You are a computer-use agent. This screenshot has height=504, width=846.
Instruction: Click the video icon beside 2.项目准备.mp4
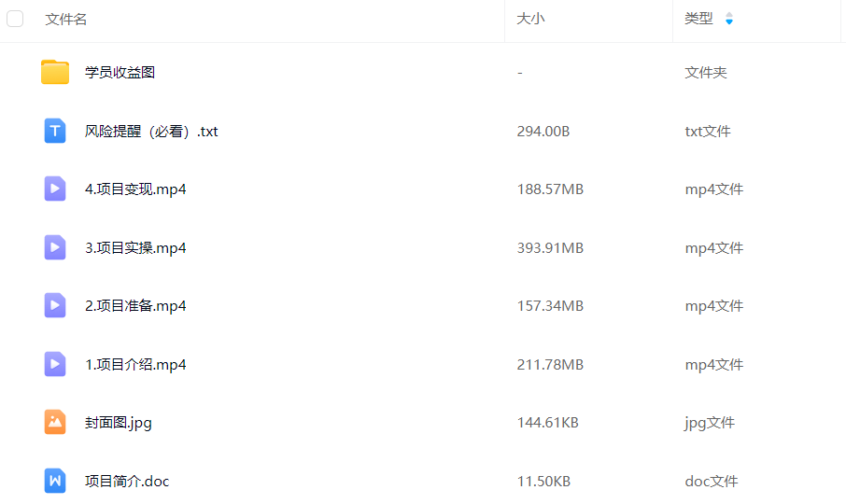(x=55, y=305)
